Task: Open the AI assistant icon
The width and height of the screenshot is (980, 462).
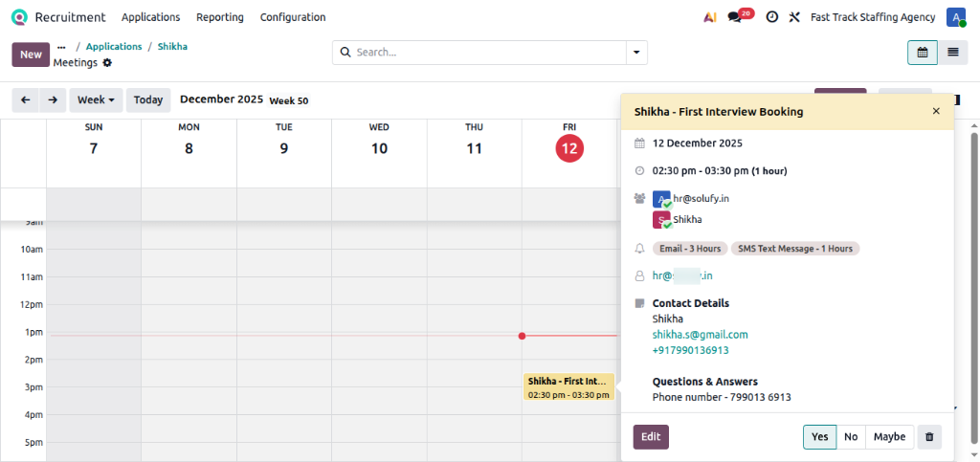Action: coord(710,17)
